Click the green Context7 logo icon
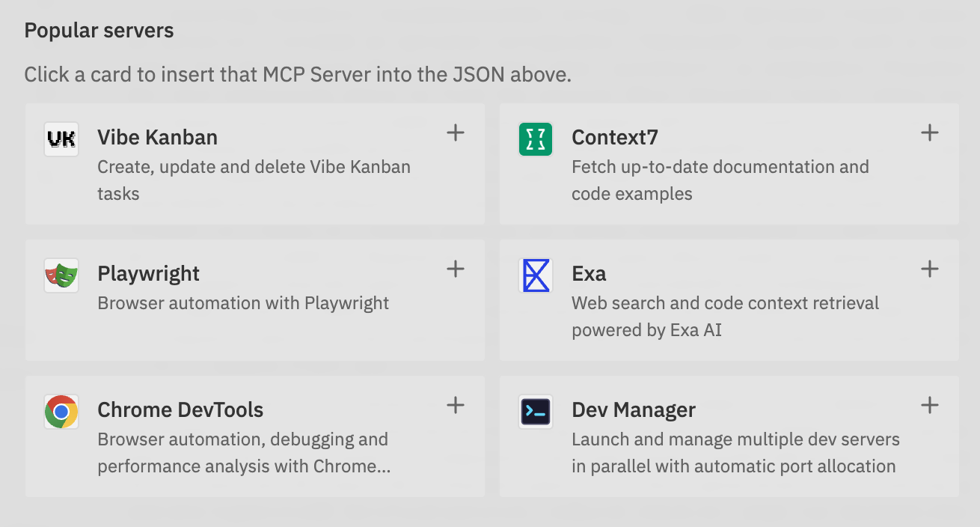This screenshot has width=980, height=527. 535,139
